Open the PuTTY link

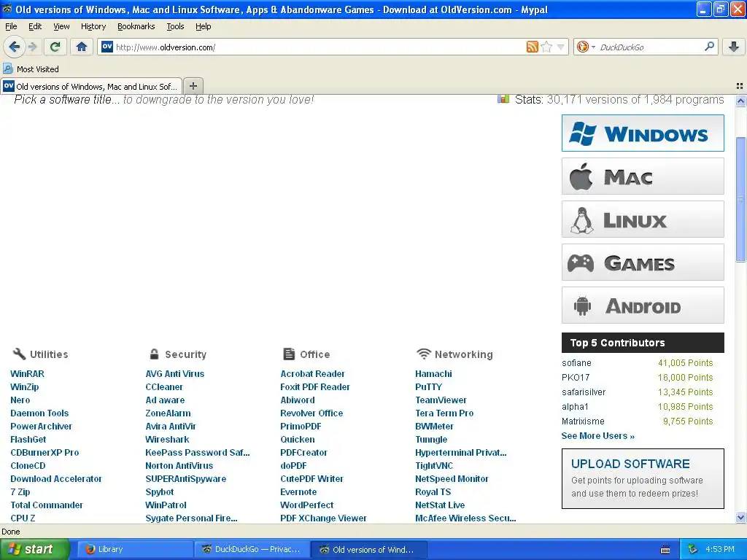coord(428,387)
